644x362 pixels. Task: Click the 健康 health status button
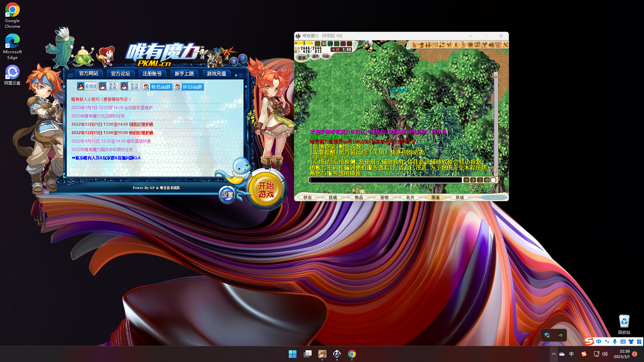tap(302, 58)
